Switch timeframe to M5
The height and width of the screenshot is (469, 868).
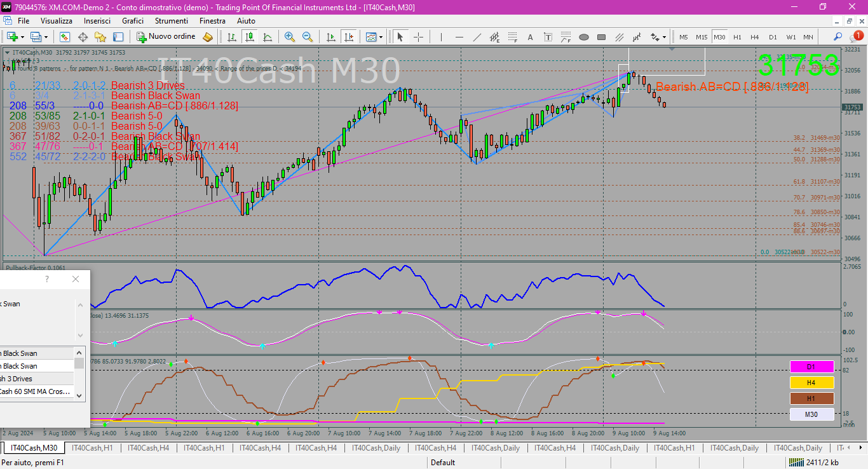pyautogui.click(x=684, y=37)
